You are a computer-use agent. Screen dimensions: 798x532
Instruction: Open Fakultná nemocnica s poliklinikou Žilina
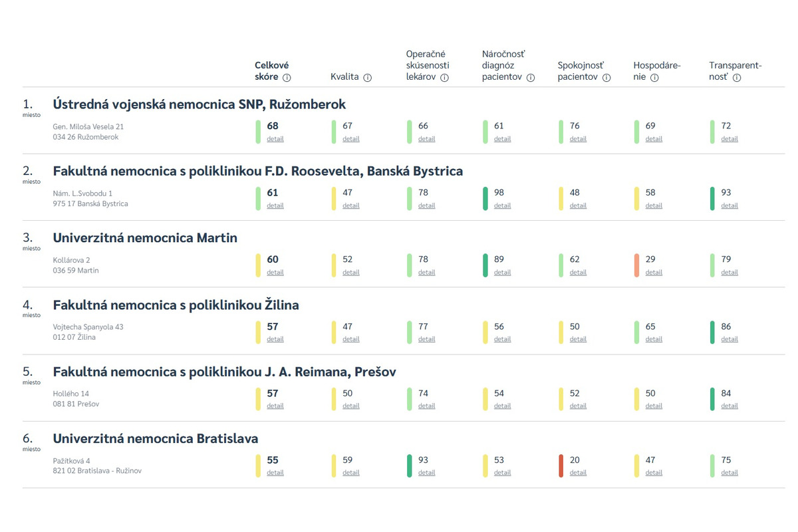tap(176, 305)
